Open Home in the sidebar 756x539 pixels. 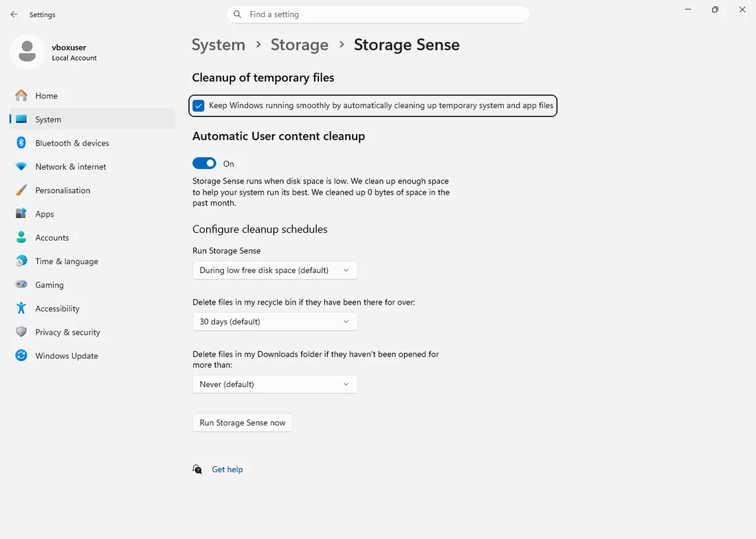tap(92, 96)
